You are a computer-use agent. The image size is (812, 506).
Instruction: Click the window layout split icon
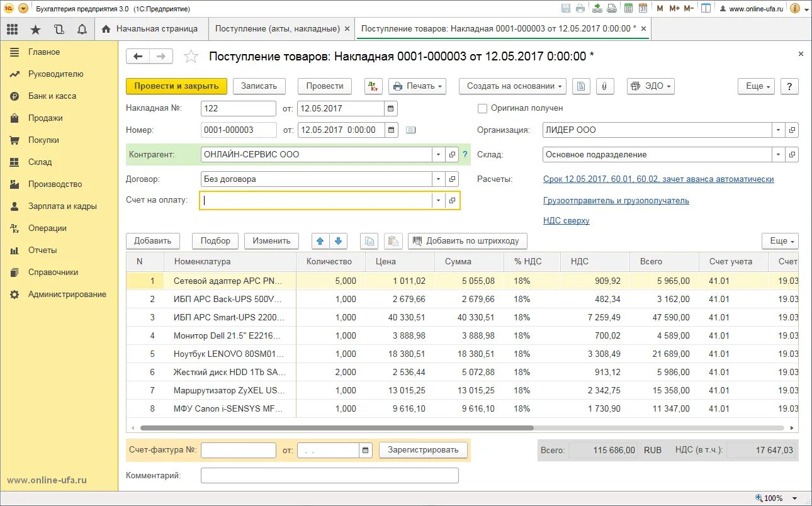pos(706,8)
